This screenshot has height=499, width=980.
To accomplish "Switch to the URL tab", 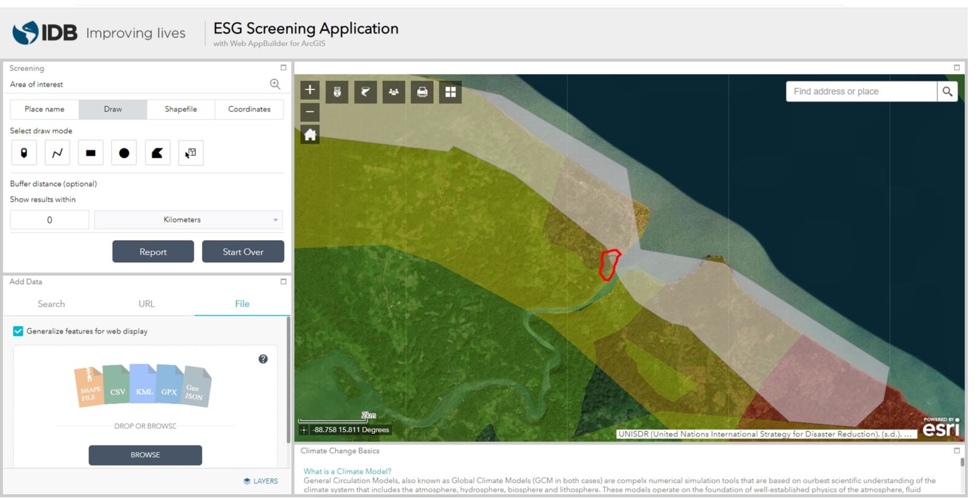I will (x=146, y=303).
